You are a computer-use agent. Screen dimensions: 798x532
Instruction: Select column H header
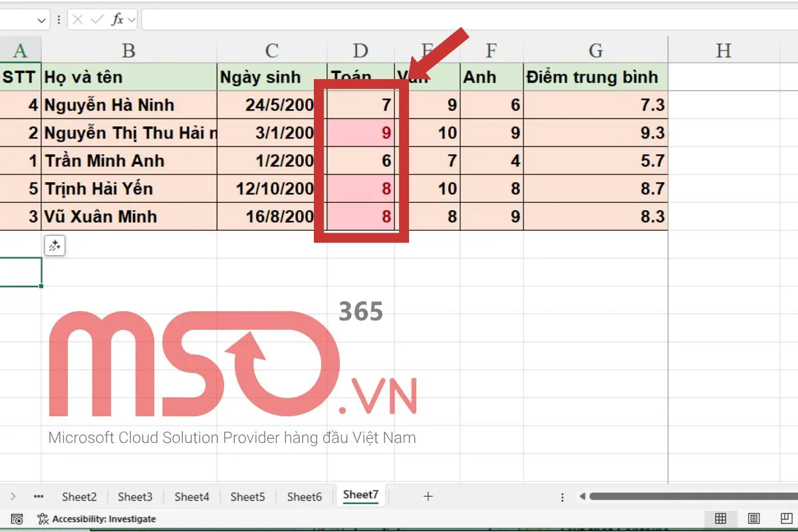[x=723, y=50]
